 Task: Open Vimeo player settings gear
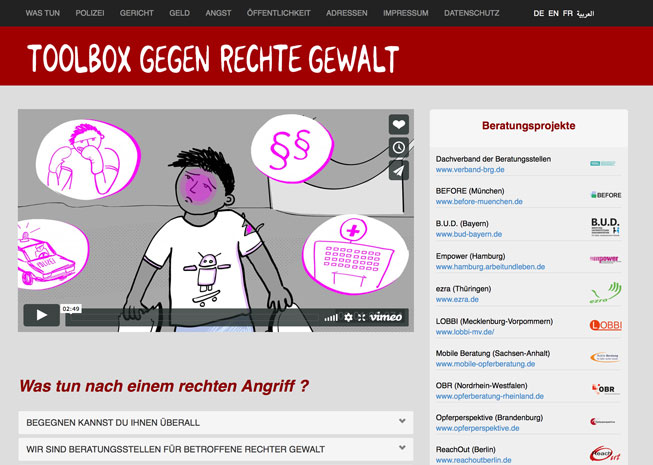click(x=348, y=317)
